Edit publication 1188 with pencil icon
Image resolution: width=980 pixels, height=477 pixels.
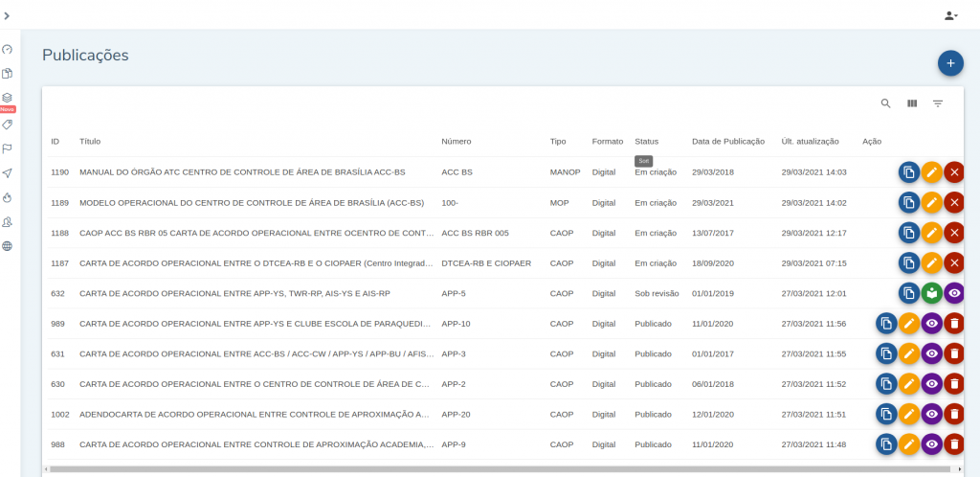point(932,233)
